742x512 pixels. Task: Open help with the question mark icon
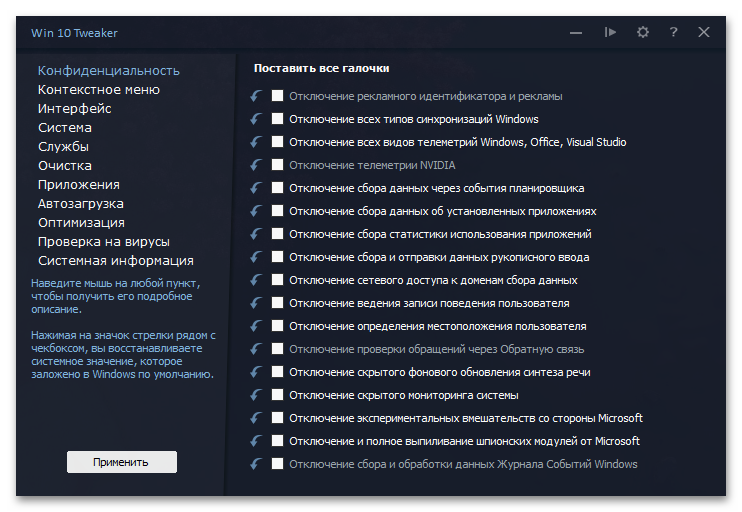(673, 32)
